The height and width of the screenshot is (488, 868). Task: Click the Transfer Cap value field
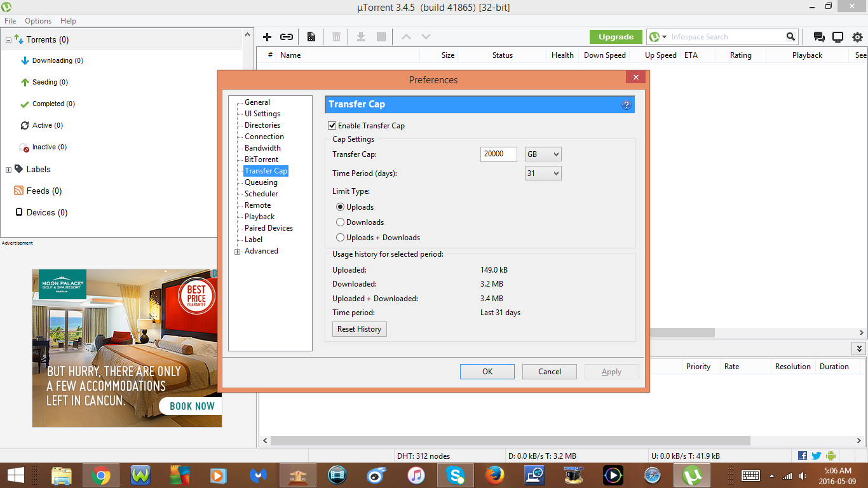pyautogui.click(x=499, y=154)
